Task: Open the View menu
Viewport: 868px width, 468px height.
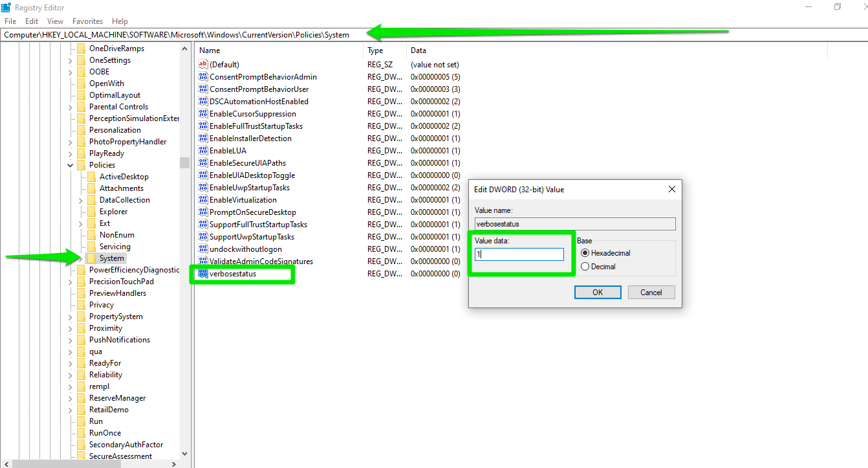Action: click(x=56, y=21)
